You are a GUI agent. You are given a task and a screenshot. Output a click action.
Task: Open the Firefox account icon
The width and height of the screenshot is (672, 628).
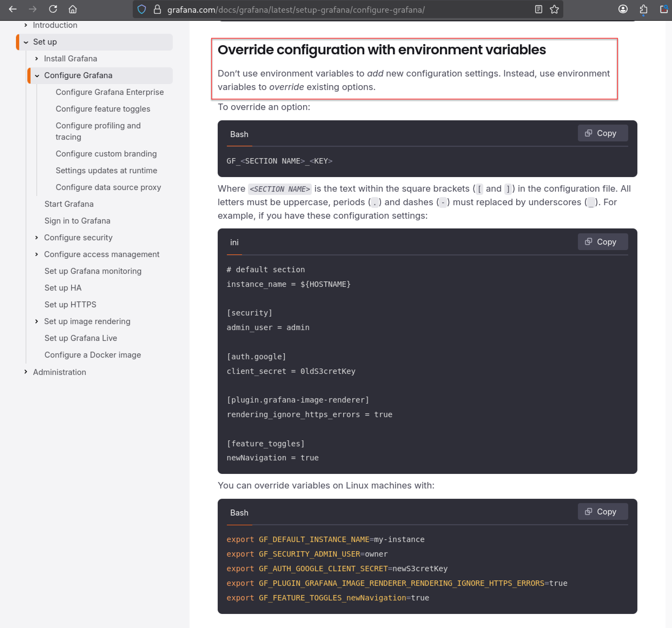click(x=623, y=9)
